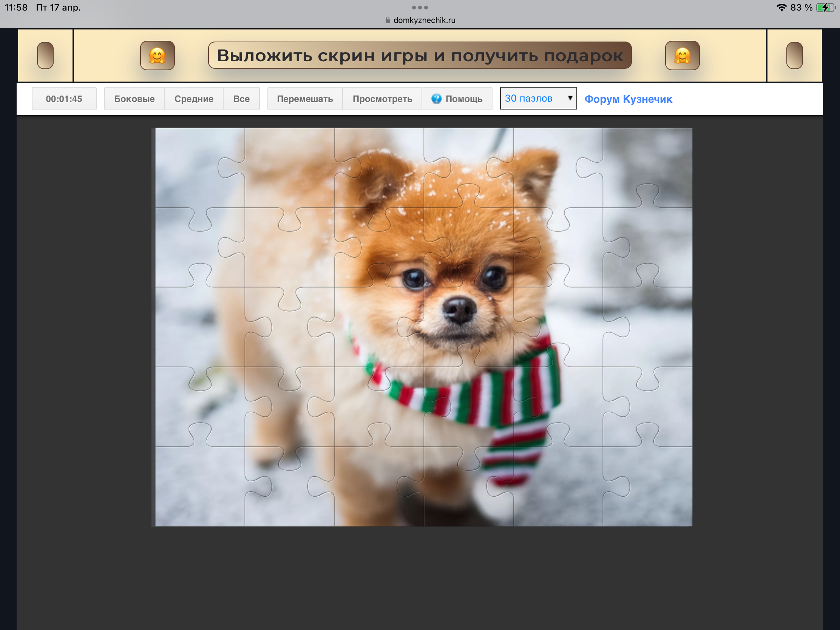Tap the lock icon beside domkyznechik.ru

pyautogui.click(x=388, y=20)
